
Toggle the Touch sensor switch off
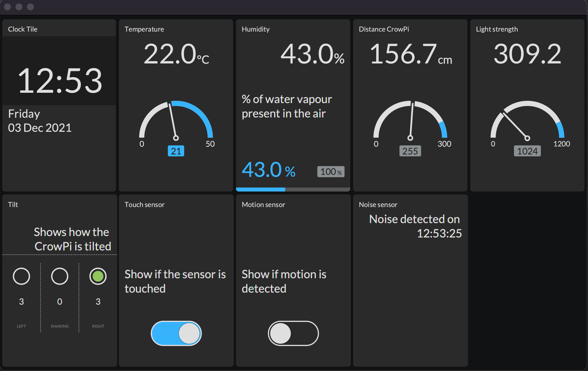tap(176, 333)
